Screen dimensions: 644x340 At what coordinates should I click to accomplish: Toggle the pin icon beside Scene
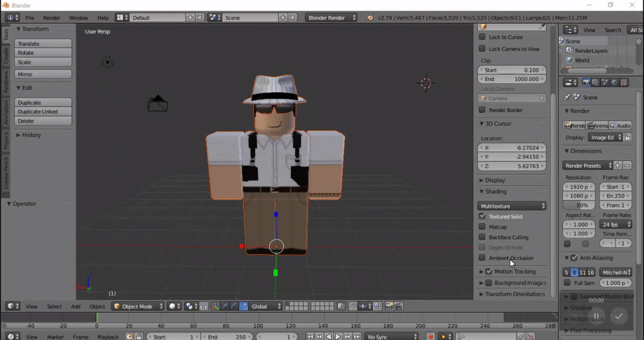567,97
